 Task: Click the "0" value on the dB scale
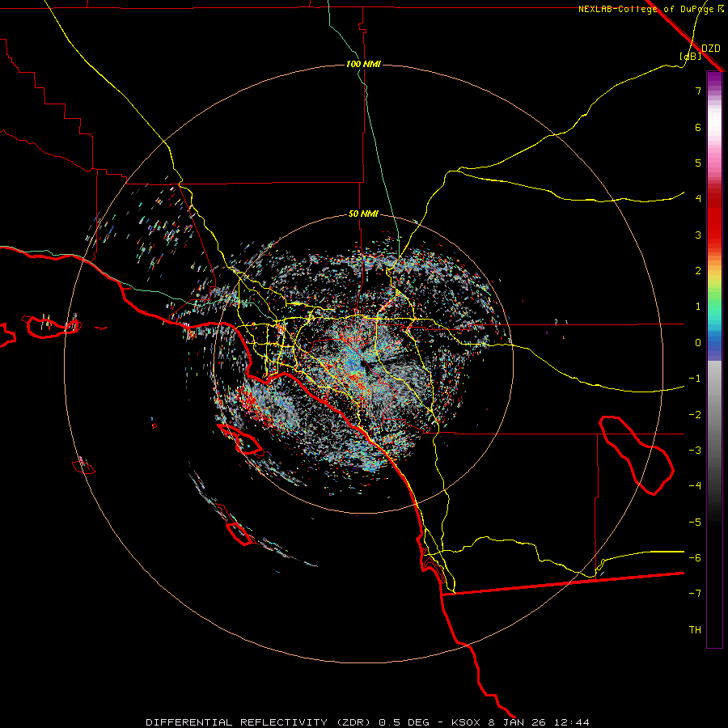point(698,343)
